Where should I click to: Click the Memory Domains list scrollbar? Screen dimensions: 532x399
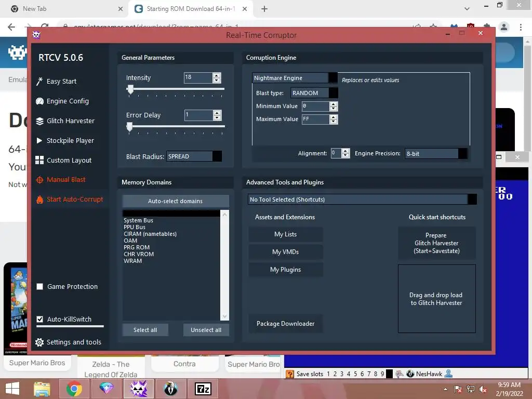(224, 265)
